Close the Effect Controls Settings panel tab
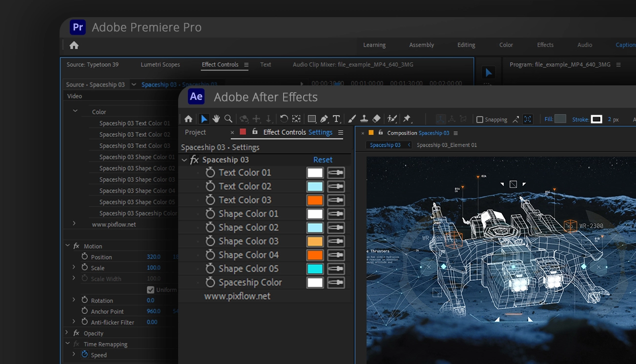 coord(232,132)
